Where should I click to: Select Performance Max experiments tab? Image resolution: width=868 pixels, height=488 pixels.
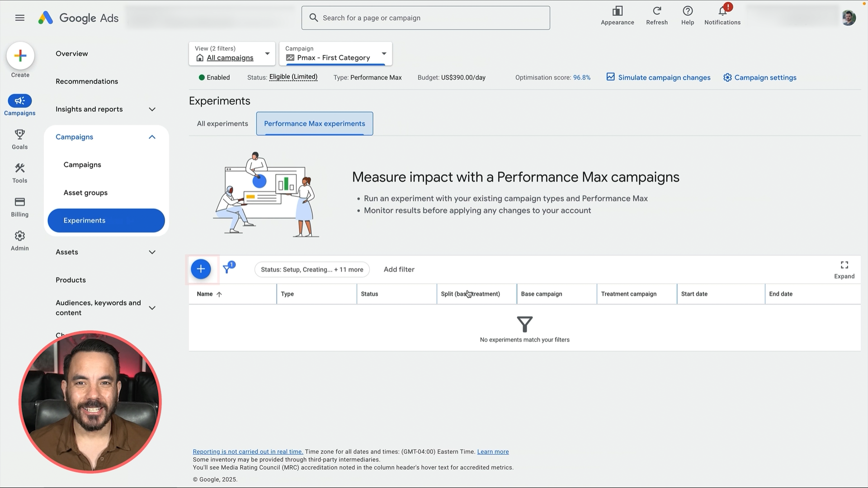[315, 124]
